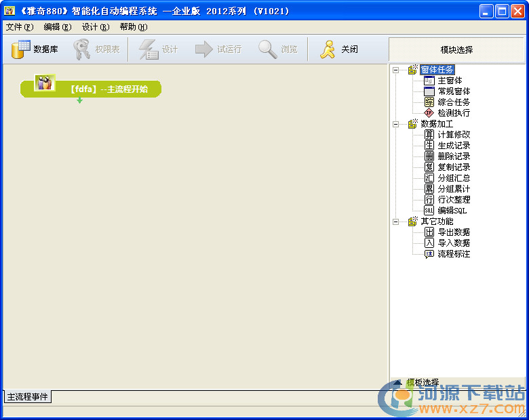This screenshot has height=420, width=529.
Task: Click the 导出数据 icon
Action: pyautogui.click(x=429, y=232)
